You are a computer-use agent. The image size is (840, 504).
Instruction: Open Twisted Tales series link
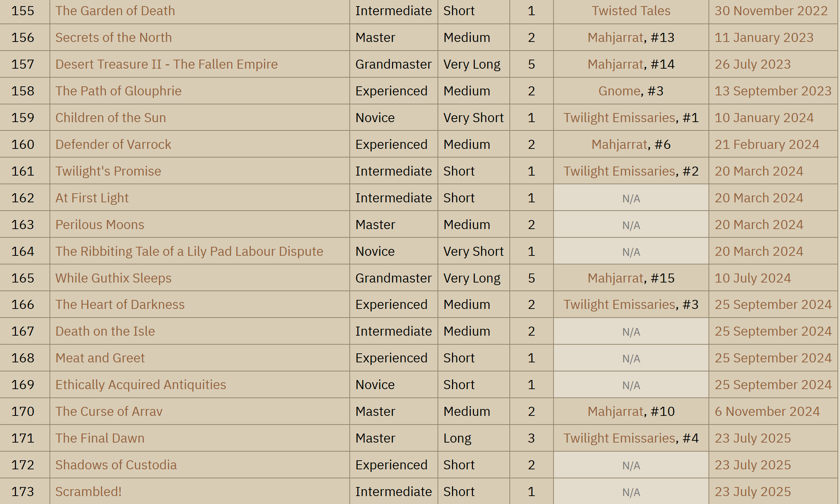(631, 11)
